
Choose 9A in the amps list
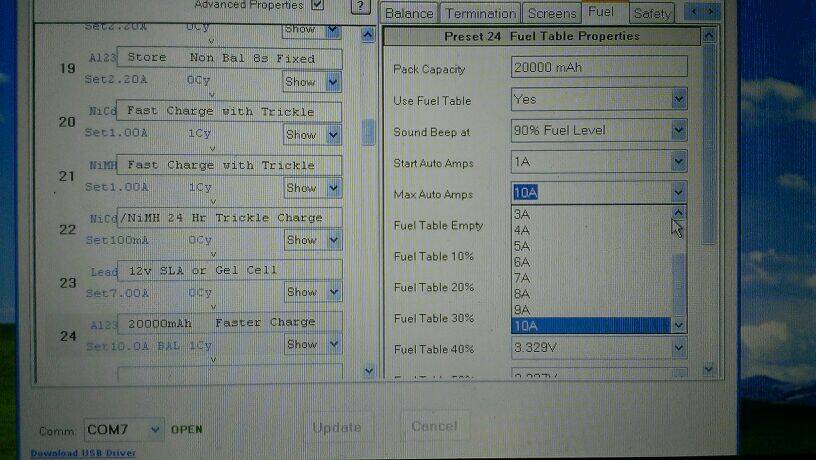591,310
